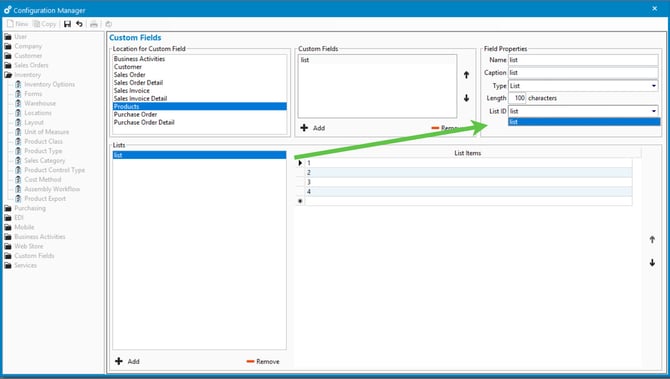Click the Caption text field
The width and height of the screenshot is (670, 379).
click(583, 73)
